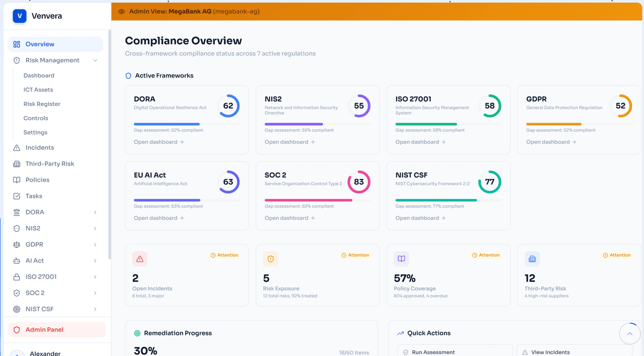The image size is (644, 356).
Task: Click the Third-Party Risk building card icon
Action: click(x=532, y=259)
